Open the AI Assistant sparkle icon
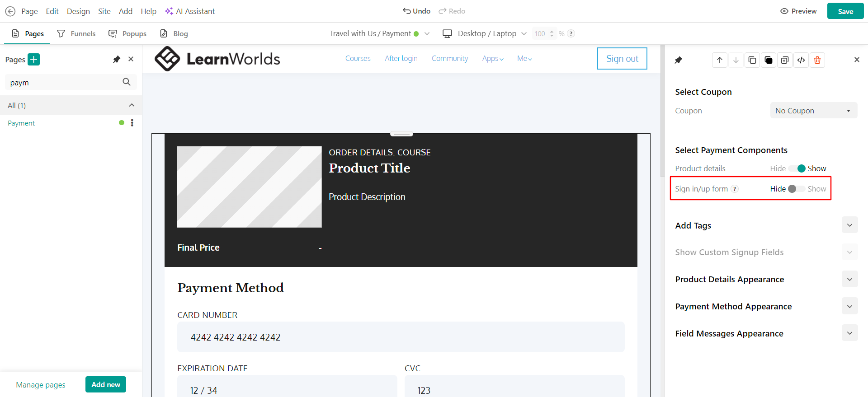868x397 pixels. tap(169, 11)
